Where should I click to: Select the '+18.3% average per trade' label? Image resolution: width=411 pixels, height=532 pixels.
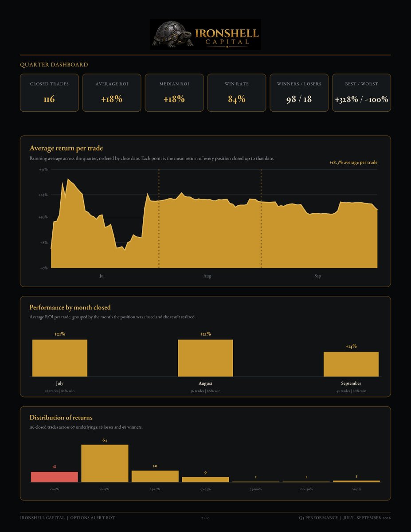pos(353,163)
